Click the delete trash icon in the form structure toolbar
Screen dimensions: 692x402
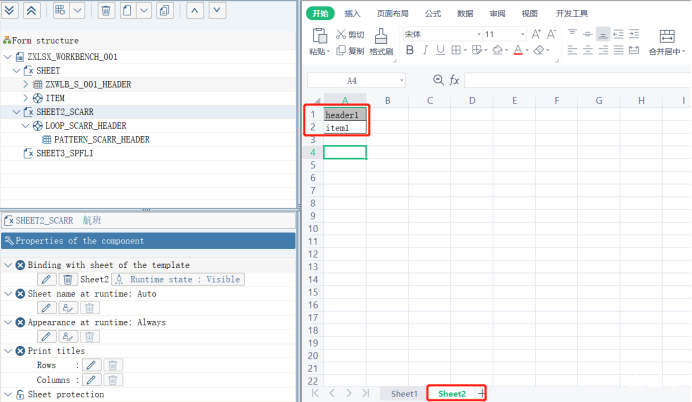[105, 10]
